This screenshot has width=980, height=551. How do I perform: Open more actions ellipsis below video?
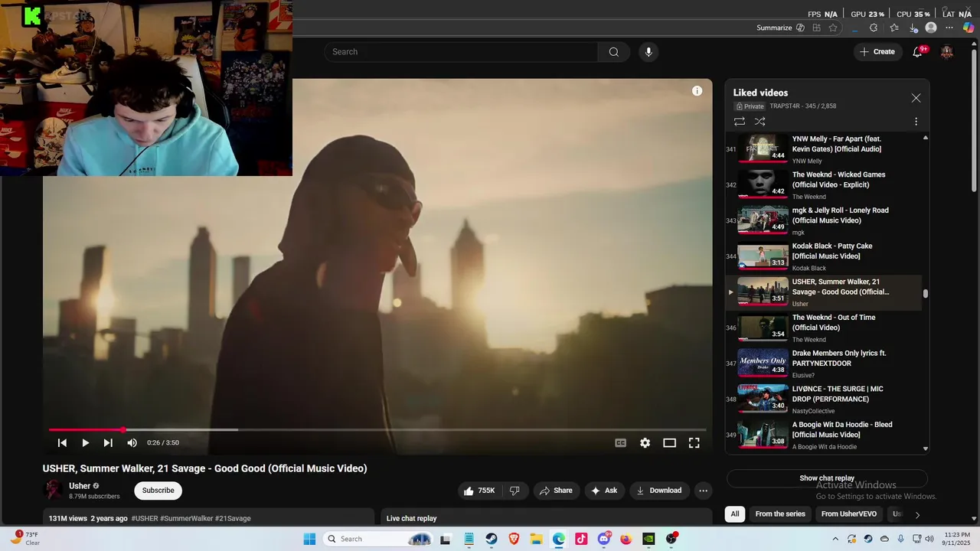tap(703, 491)
